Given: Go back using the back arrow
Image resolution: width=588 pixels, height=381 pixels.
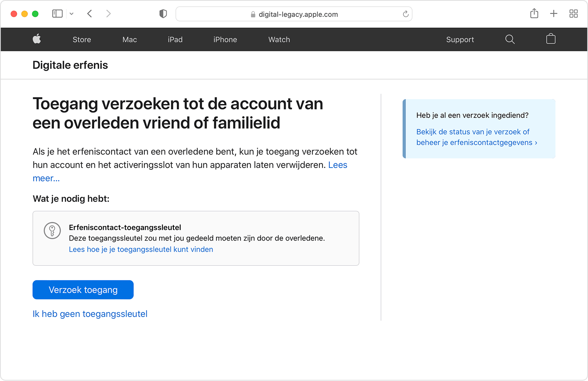Looking at the screenshot, I should pyautogui.click(x=90, y=14).
